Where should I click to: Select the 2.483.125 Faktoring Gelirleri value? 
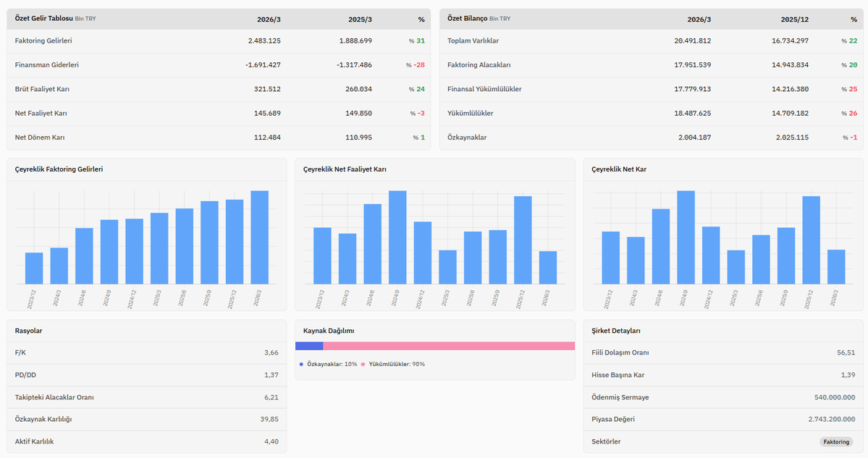click(264, 41)
